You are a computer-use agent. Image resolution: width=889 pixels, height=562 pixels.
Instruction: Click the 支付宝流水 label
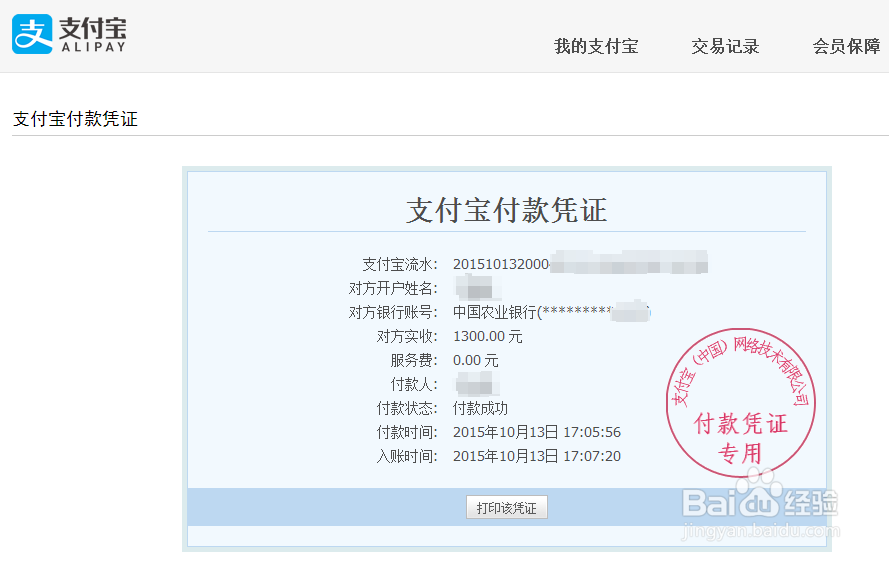(x=400, y=264)
